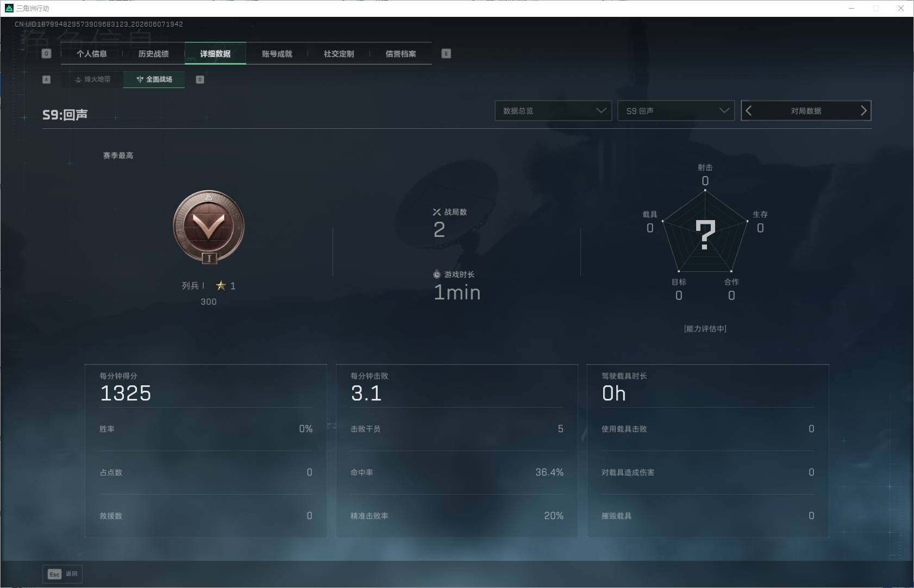The width and height of the screenshot is (914, 588).
Task: Open the 账号成就 tab
Action: [x=277, y=54]
